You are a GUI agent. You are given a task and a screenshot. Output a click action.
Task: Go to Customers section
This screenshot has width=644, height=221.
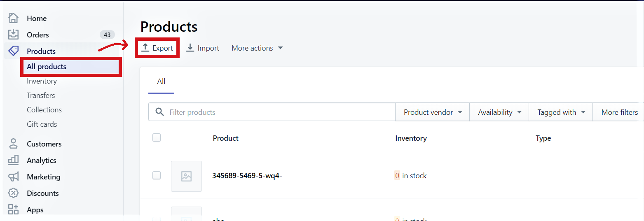44,144
